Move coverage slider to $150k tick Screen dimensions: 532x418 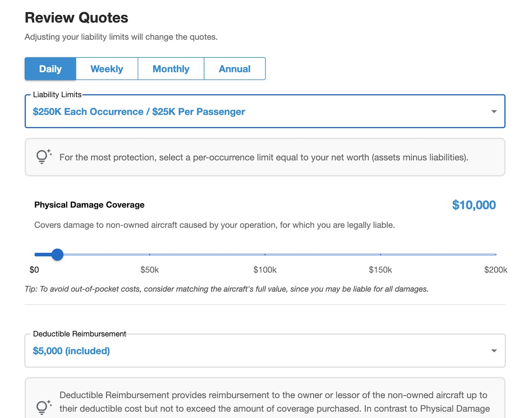point(380,254)
